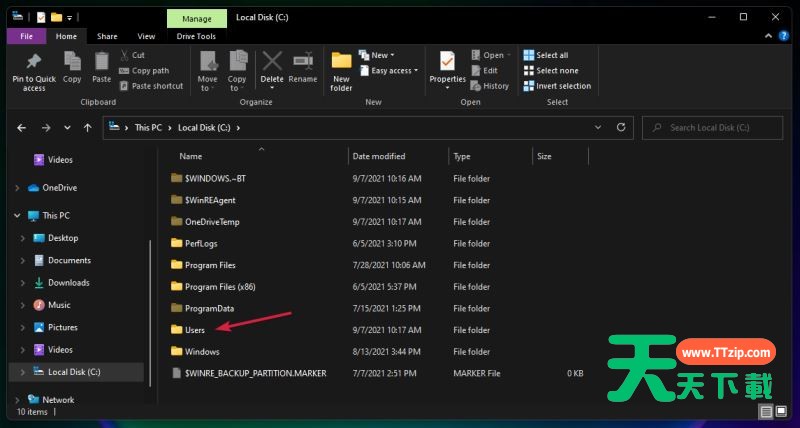Switch to details view in status bar

(x=767, y=412)
